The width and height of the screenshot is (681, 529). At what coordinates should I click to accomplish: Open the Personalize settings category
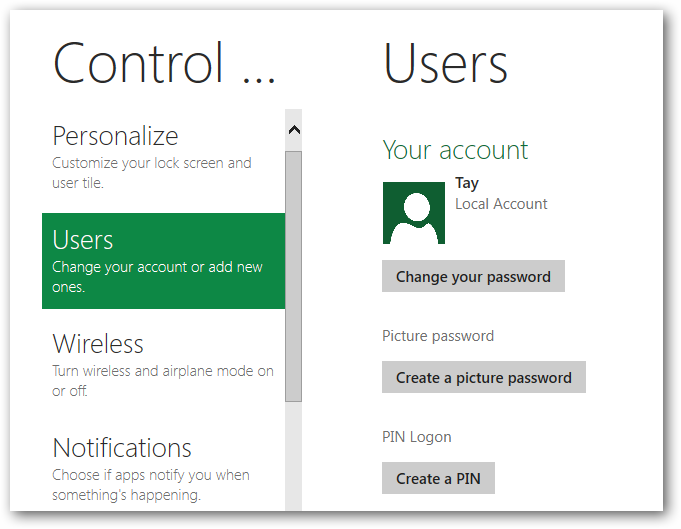(x=115, y=136)
